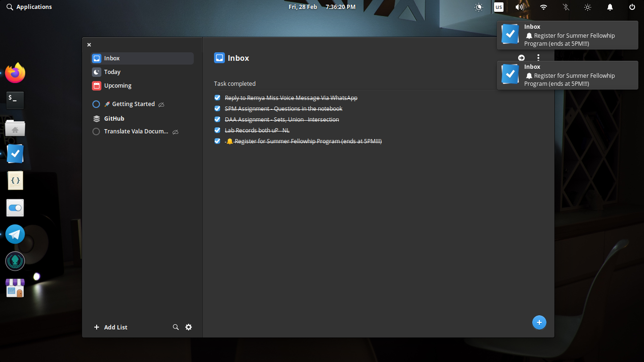Open AppCenter store icon in dock
Viewport: 644px width, 362px height.
point(15,288)
